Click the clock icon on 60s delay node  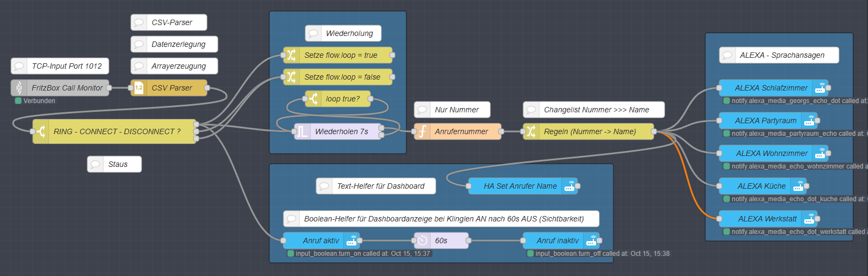click(x=422, y=241)
